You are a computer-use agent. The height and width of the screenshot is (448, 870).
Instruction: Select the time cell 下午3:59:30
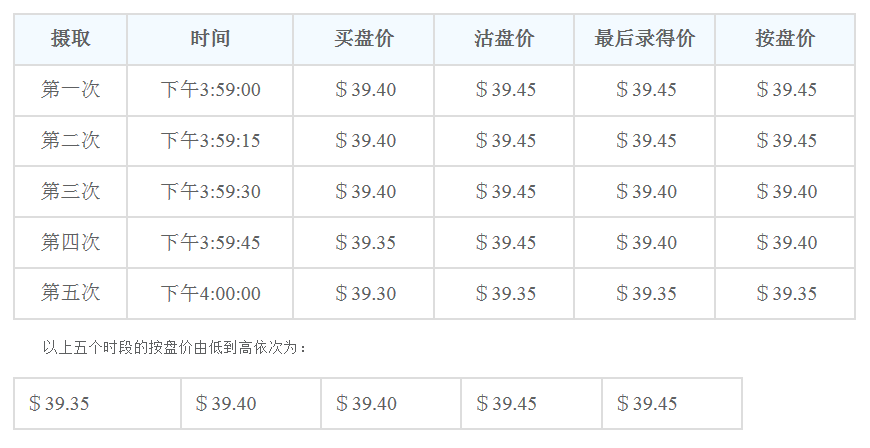[x=210, y=192]
